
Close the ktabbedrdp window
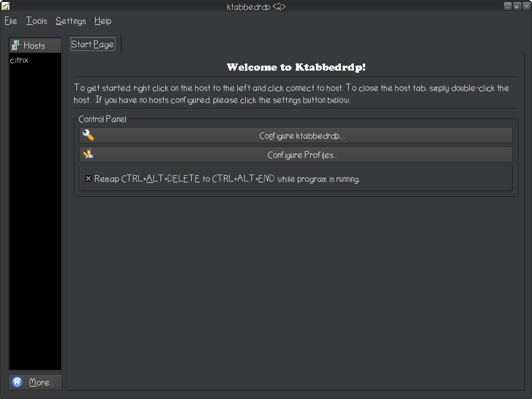tap(526, 6)
